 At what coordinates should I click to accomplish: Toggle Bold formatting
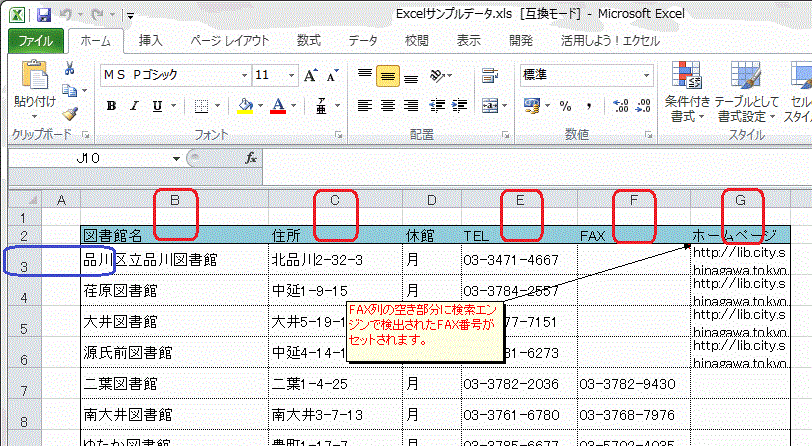[x=111, y=106]
